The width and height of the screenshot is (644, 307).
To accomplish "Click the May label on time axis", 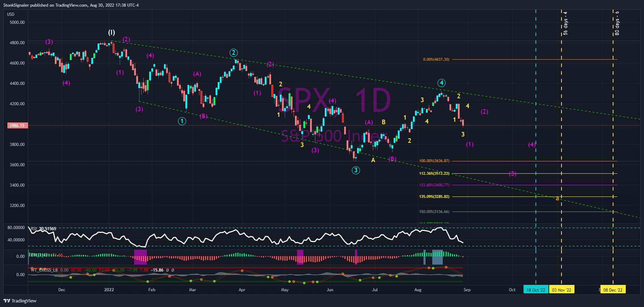I will click(x=285, y=290).
